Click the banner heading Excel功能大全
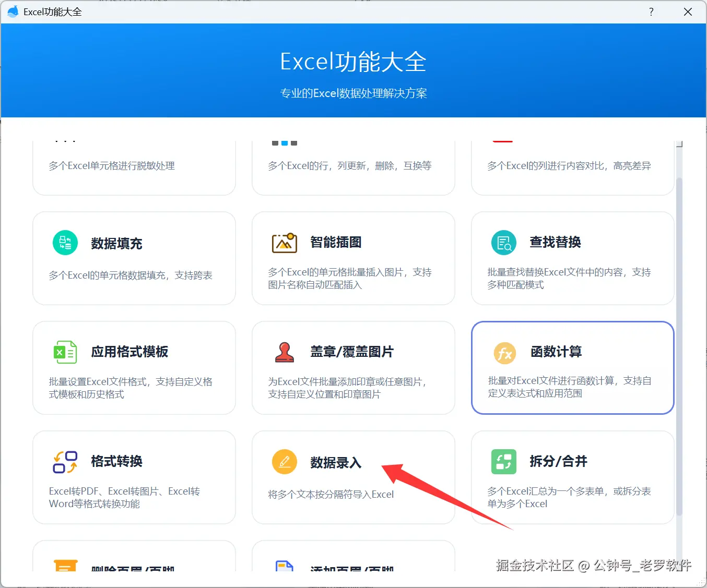This screenshot has width=707, height=588. coord(353,62)
